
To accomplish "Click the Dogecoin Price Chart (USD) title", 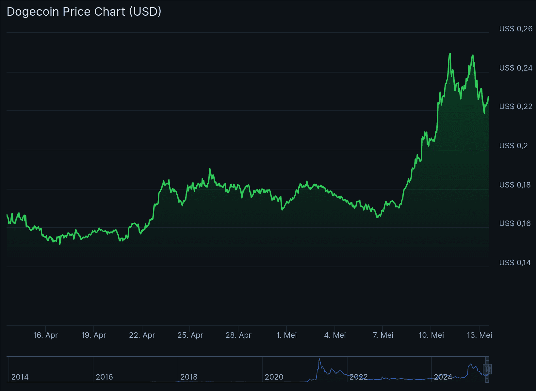I will [x=84, y=11].
